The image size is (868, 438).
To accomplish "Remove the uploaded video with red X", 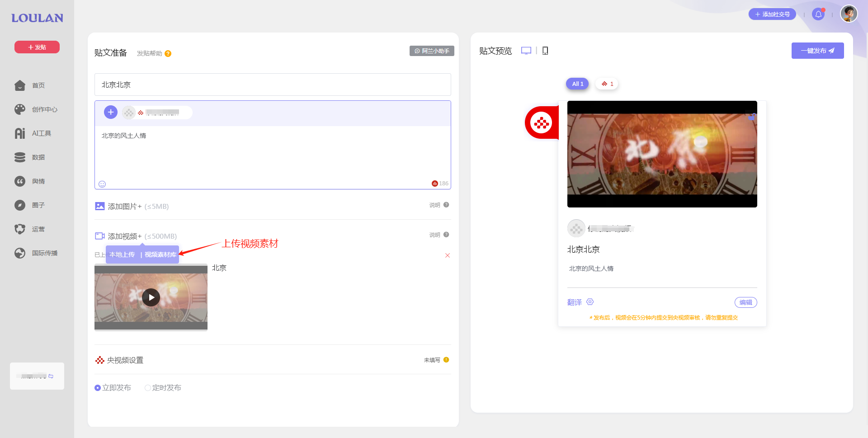I will click(x=448, y=255).
